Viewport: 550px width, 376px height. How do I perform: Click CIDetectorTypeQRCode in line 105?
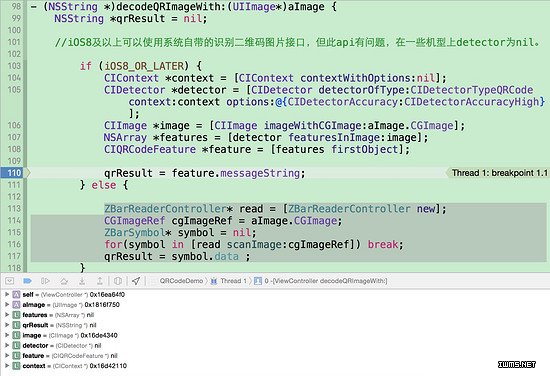coord(472,90)
